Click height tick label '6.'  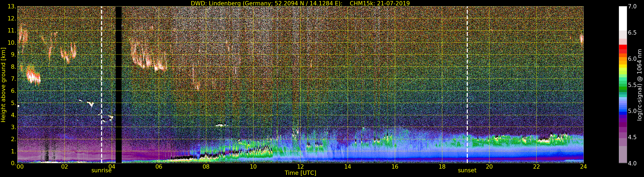tap(13, 91)
